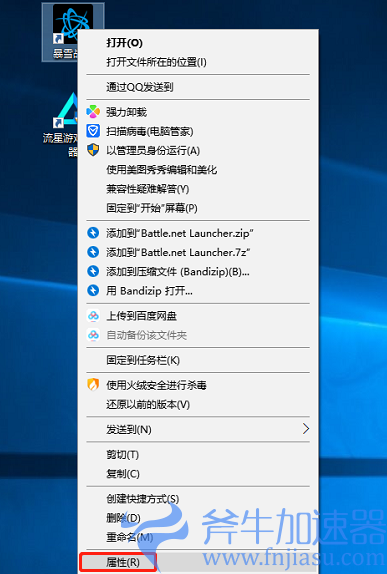Expand the 发送到 submenu arrow

coord(306,429)
